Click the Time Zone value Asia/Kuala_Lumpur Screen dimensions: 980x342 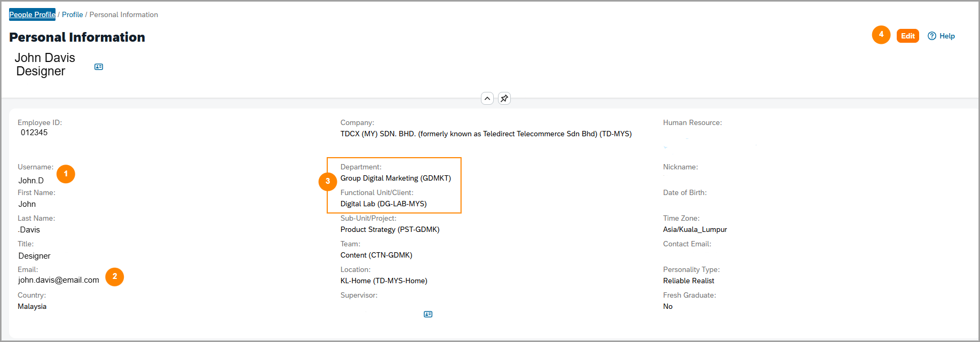tap(695, 229)
